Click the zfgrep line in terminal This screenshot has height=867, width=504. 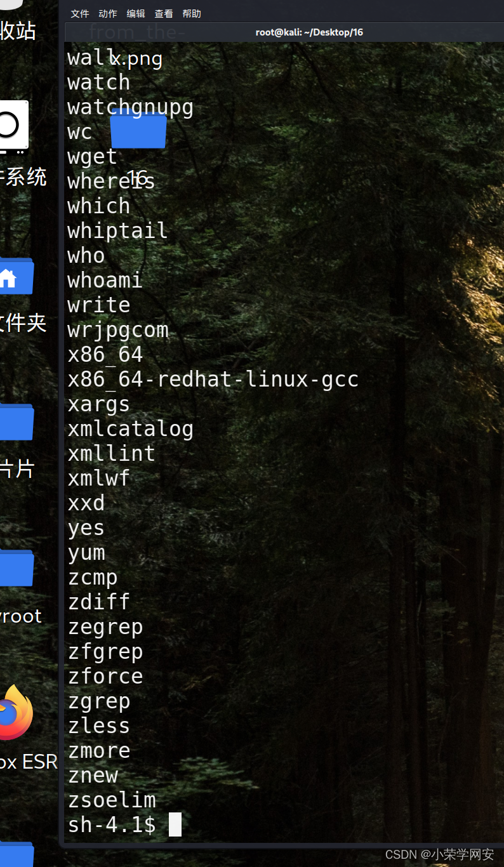(105, 652)
